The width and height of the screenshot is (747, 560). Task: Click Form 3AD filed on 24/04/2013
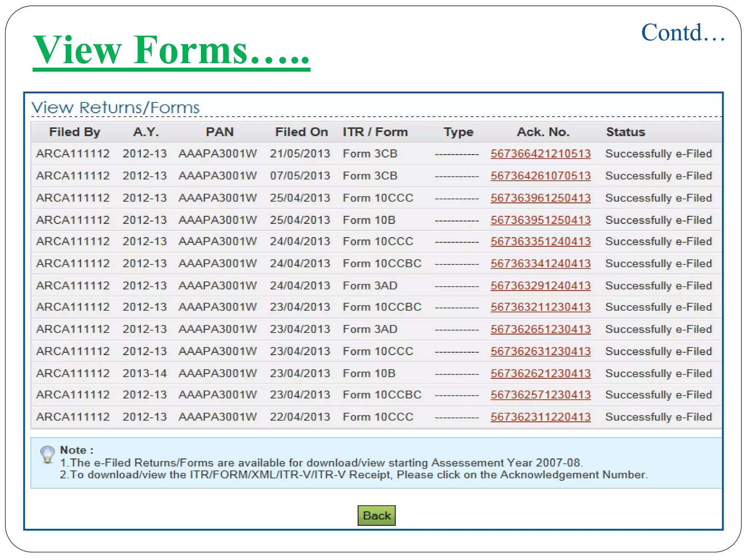coord(370,286)
